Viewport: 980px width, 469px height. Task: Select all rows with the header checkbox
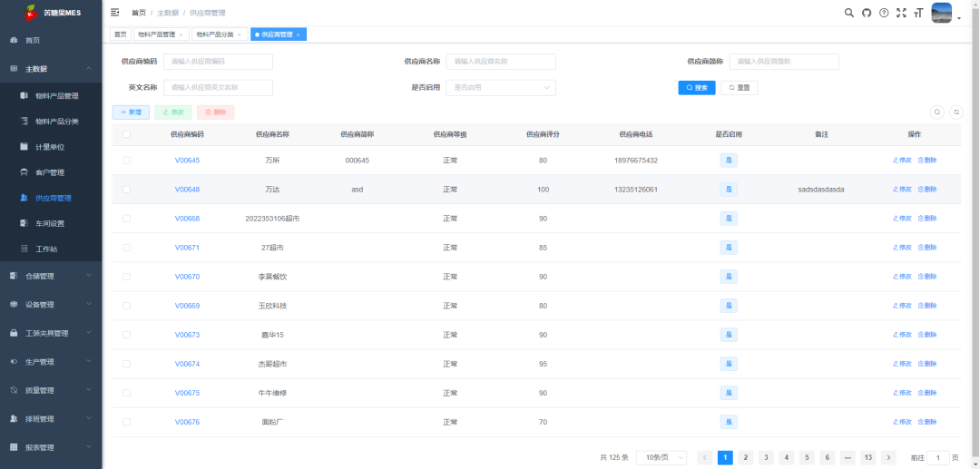coord(126,134)
